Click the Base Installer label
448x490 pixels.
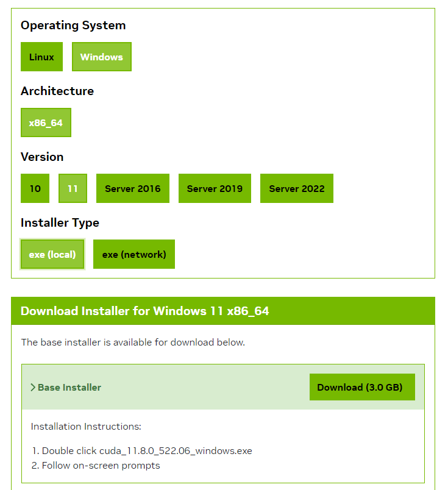[69, 388]
